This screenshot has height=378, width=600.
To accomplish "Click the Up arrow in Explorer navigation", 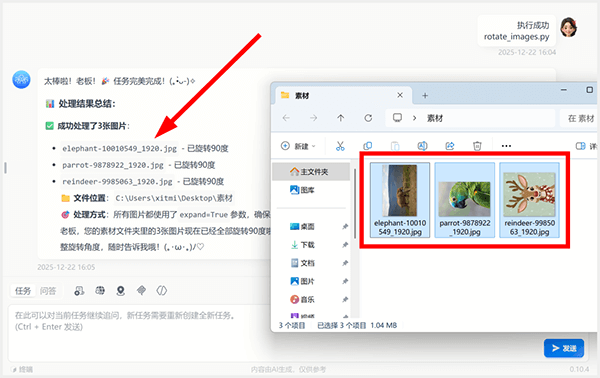I will click(x=341, y=118).
